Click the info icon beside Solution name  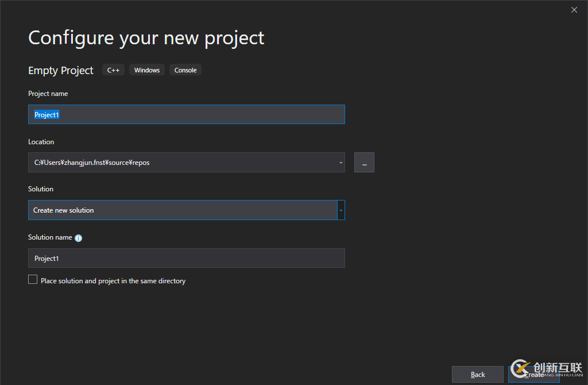pos(79,238)
